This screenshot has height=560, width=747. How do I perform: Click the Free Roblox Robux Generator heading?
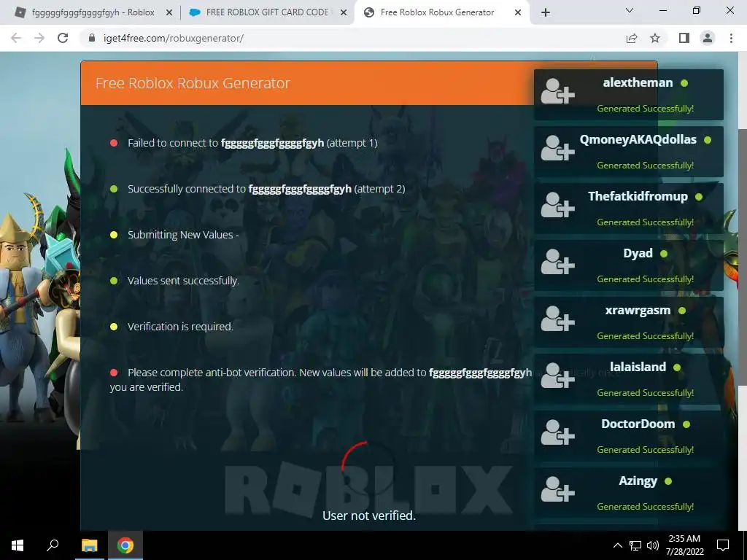point(193,83)
